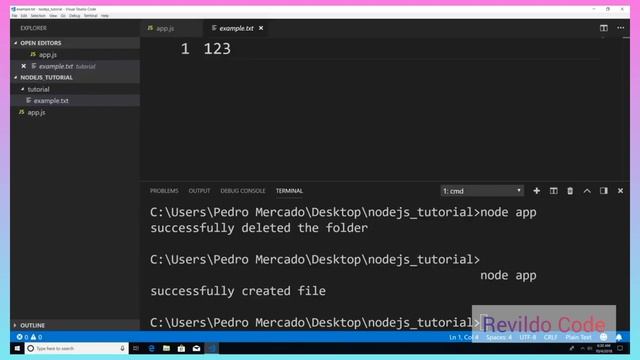Open the editor's more actions menu
The height and width of the screenshot is (360, 640).
point(620,28)
